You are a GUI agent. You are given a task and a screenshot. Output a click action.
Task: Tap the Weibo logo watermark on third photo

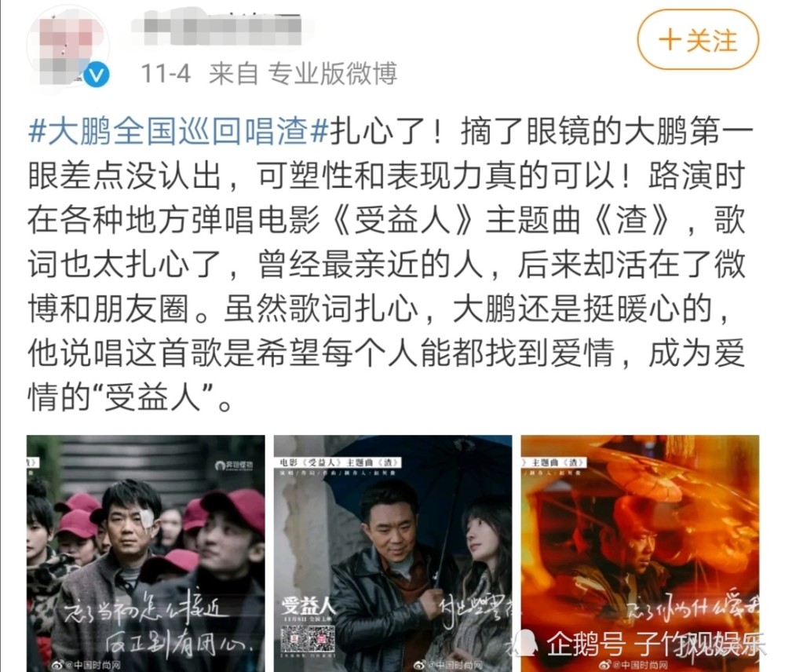point(605,665)
